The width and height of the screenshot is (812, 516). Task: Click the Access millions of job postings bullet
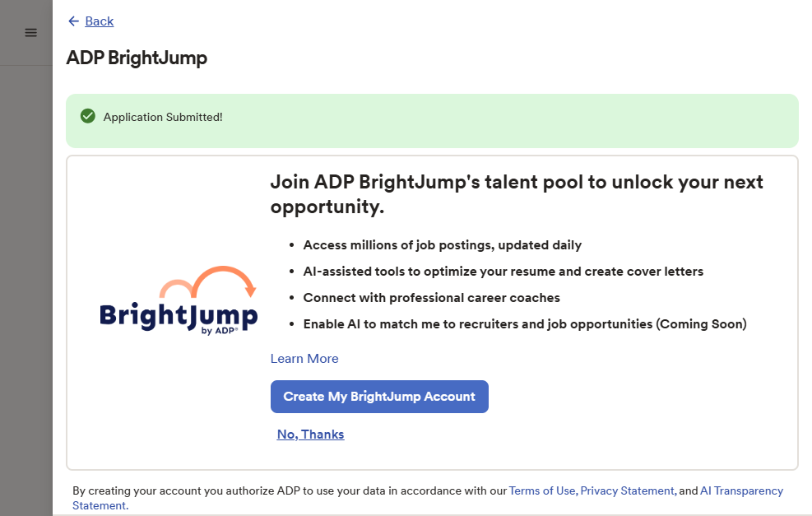[x=442, y=245]
